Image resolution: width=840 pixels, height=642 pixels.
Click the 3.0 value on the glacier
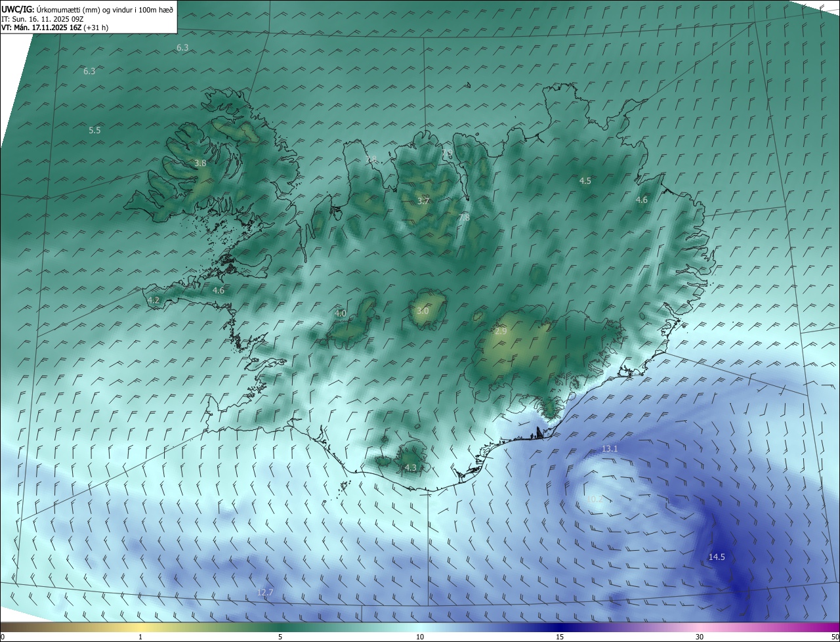coord(423,311)
